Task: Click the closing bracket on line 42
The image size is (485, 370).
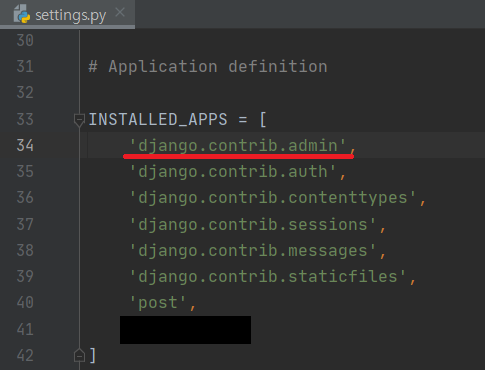Action: pos(93,355)
